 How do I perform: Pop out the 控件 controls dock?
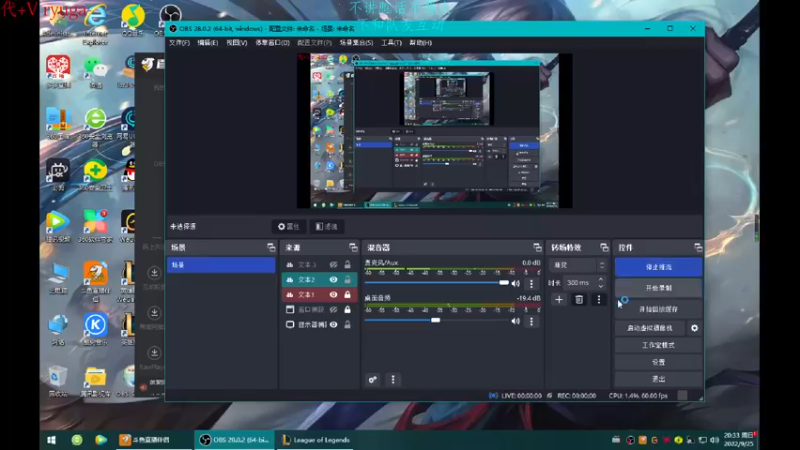[698, 247]
